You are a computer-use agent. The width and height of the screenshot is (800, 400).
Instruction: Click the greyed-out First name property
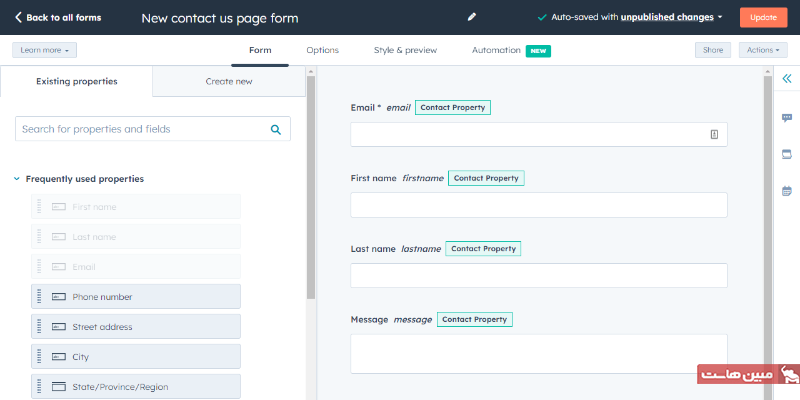point(136,207)
